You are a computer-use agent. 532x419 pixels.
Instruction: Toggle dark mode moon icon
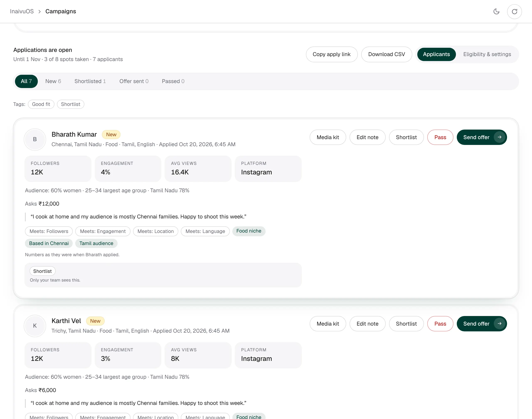(496, 12)
